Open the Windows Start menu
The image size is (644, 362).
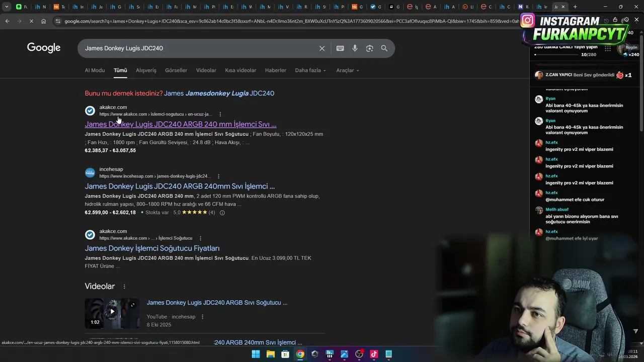[256, 354]
